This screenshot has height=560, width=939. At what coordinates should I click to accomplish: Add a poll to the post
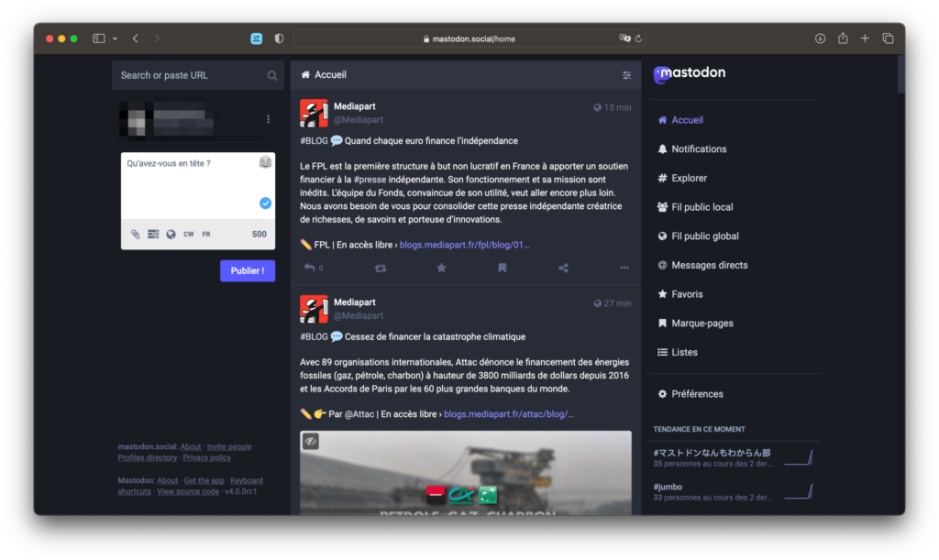tap(153, 234)
